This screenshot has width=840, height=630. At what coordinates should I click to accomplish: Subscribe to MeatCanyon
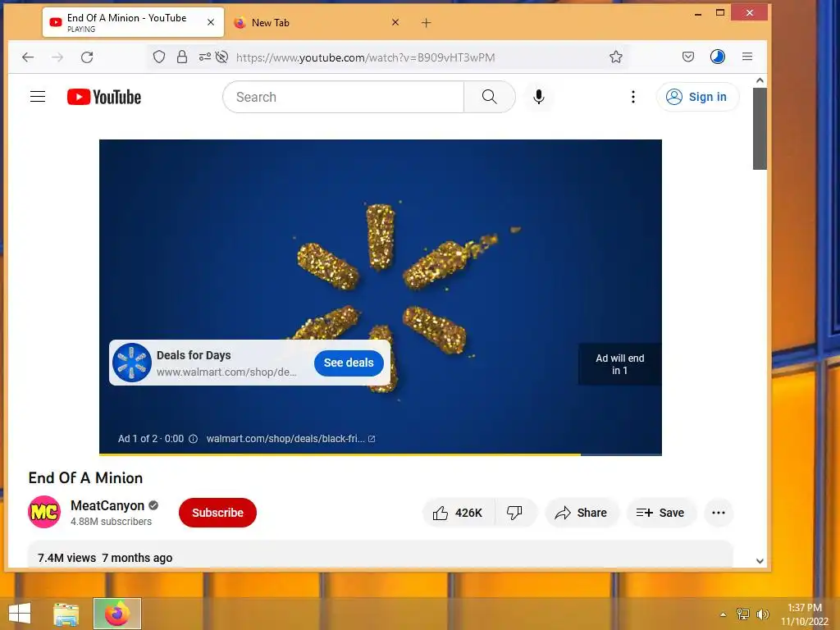coord(217,513)
